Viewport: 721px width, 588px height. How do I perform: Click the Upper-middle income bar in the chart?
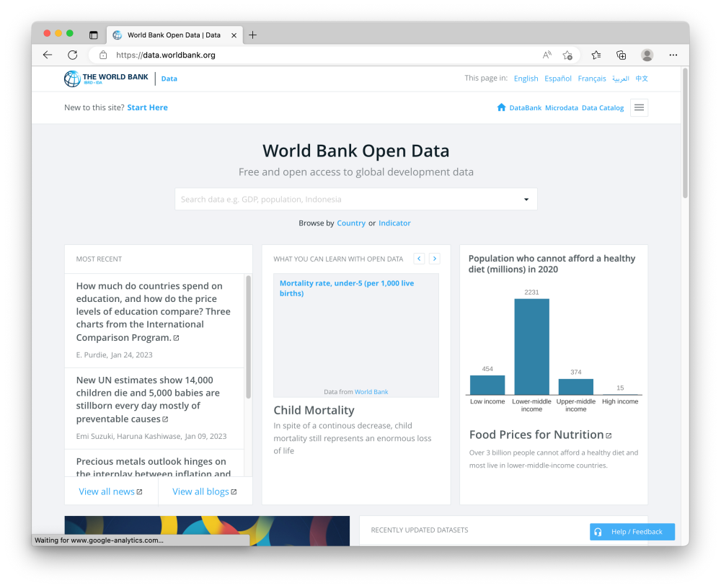(575, 387)
